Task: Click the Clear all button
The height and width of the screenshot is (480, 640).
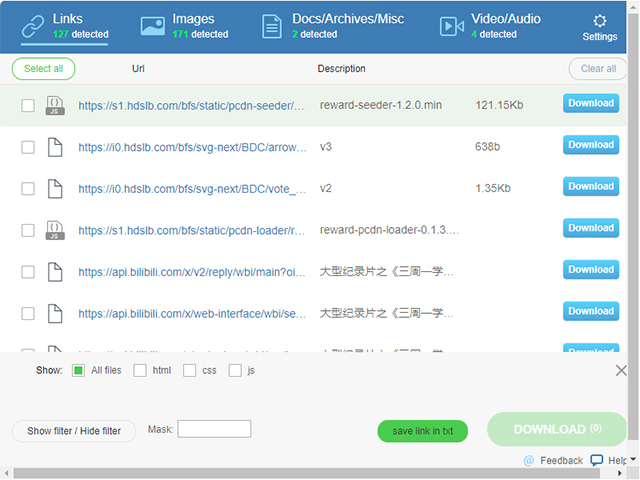Action: point(598,69)
